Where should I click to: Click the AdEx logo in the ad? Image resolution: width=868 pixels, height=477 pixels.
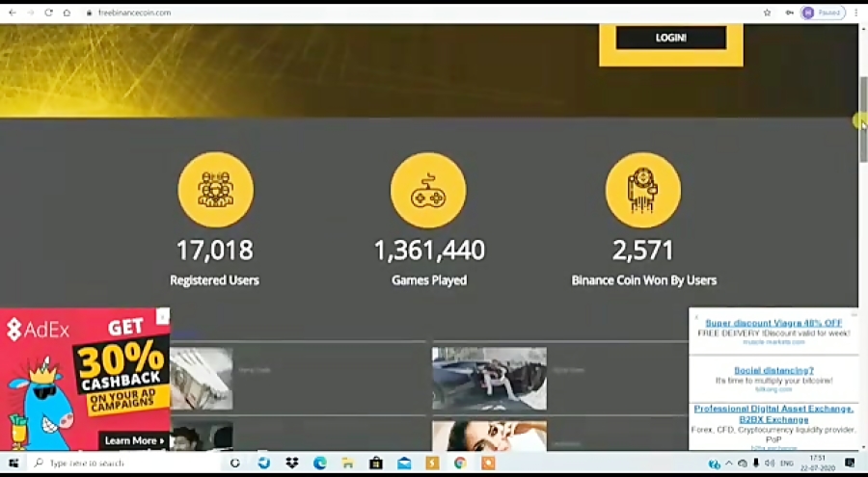39,330
